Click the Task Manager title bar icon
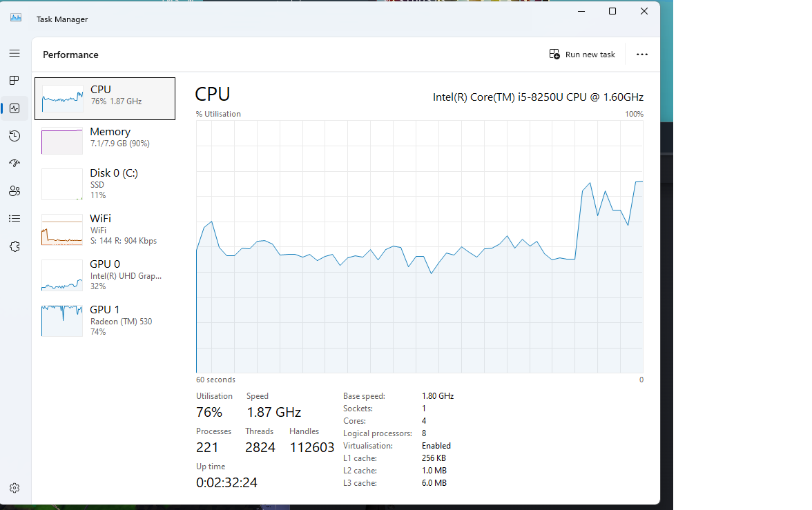The image size is (812, 510). pyautogui.click(x=16, y=19)
